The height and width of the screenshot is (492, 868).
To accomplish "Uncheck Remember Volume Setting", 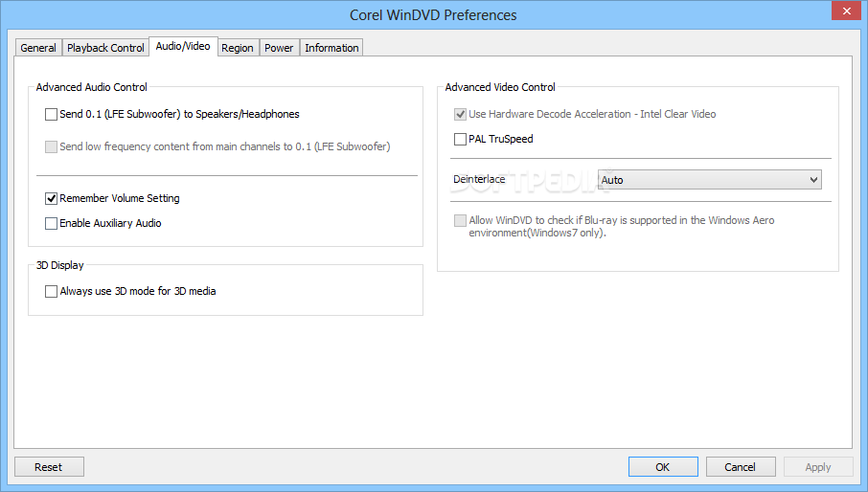I will pos(52,199).
